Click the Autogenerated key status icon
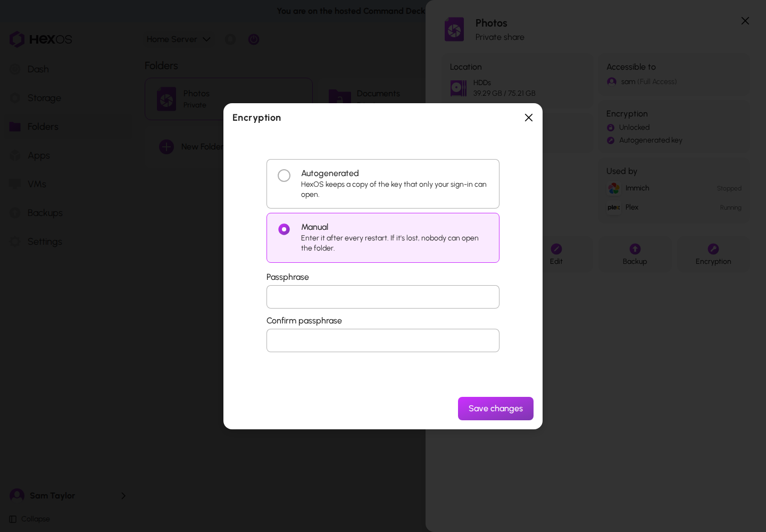766x532 pixels. [611, 140]
